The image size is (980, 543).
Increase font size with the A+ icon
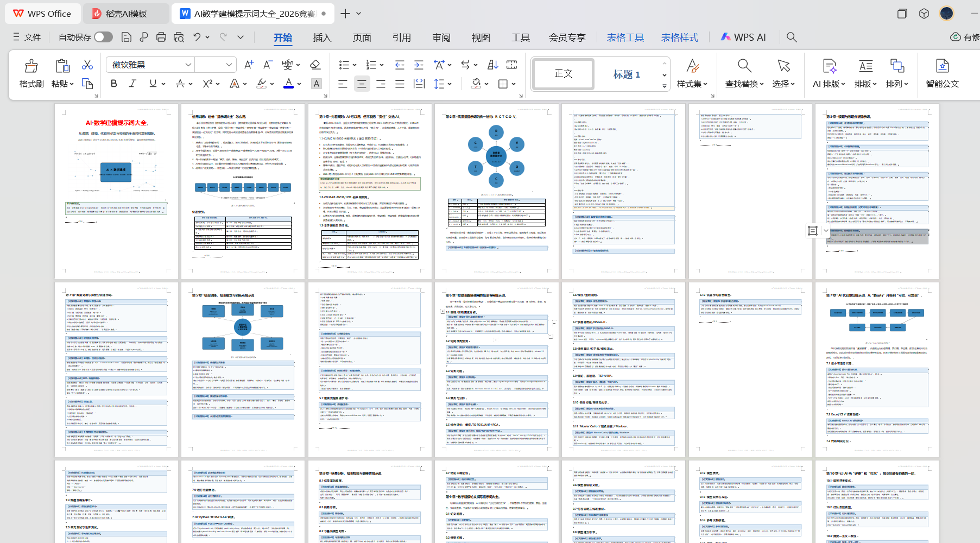click(x=249, y=65)
